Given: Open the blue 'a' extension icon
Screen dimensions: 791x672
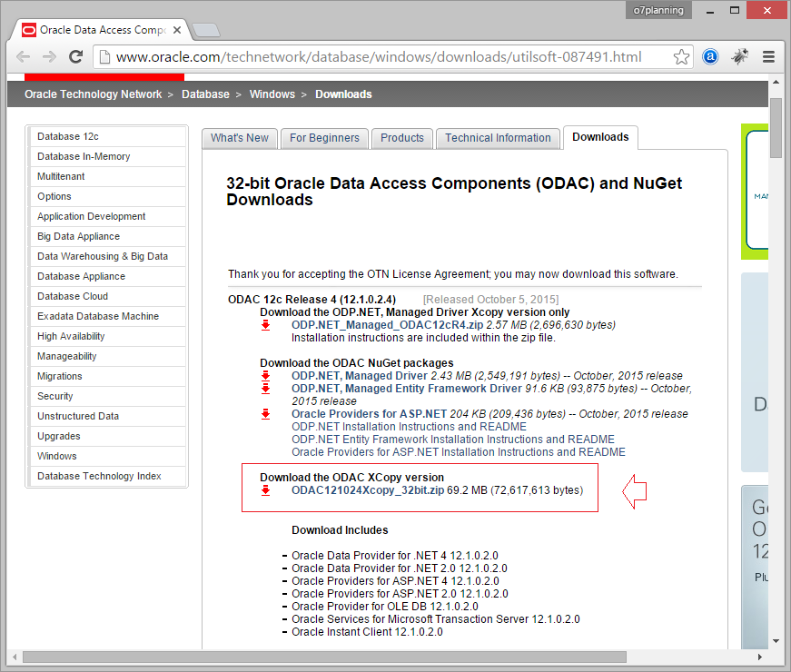Looking at the screenshot, I should click(710, 57).
